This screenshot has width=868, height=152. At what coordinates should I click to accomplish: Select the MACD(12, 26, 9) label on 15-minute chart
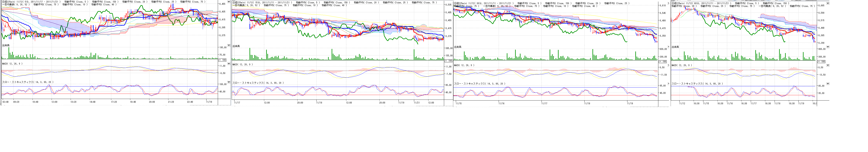242,64
